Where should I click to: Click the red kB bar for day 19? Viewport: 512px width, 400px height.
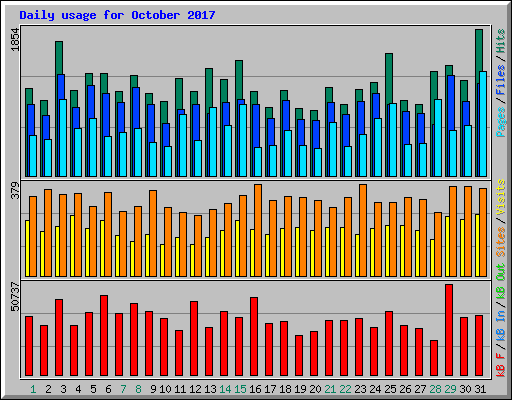coord(299,356)
